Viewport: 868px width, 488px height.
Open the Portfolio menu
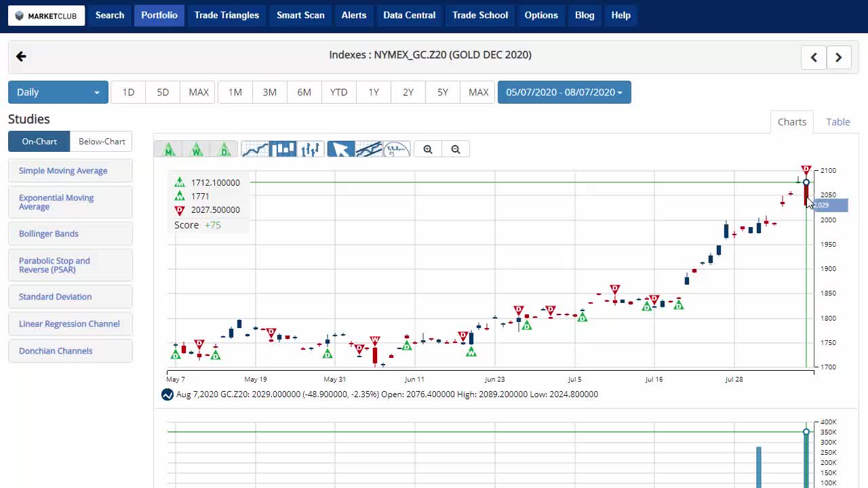tap(159, 15)
